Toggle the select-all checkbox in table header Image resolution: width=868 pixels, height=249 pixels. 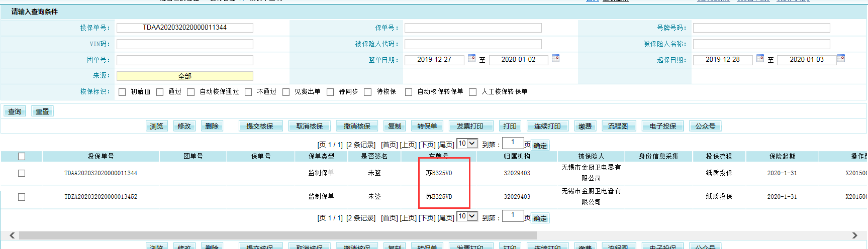pyautogui.click(x=22, y=156)
